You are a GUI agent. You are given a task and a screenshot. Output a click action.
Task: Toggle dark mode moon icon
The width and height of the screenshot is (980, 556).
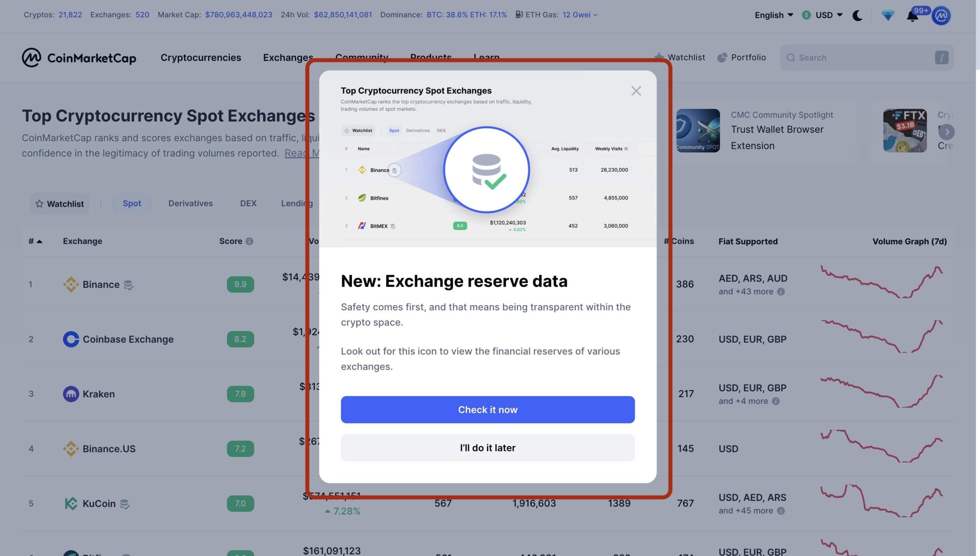(857, 15)
